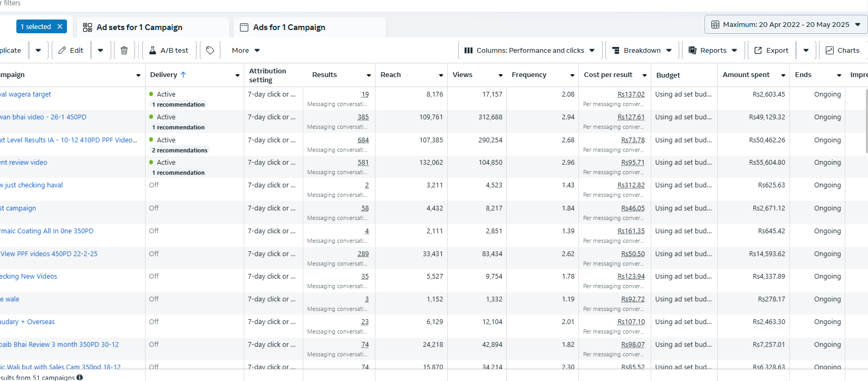Open Amount spent column options arrow

(x=783, y=75)
